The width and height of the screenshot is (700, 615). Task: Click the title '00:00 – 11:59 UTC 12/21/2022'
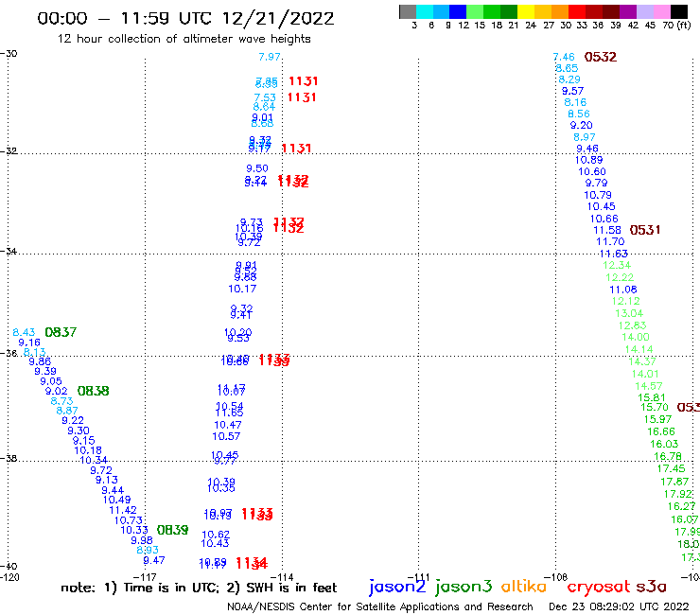(185, 18)
